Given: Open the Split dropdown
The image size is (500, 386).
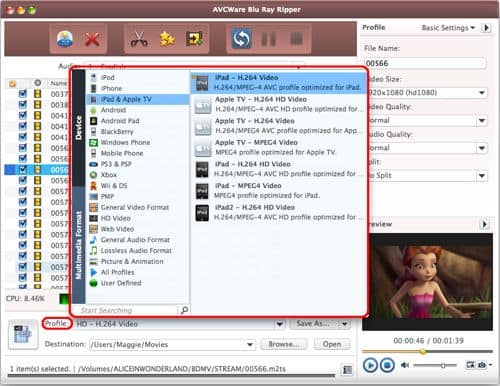Looking at the screenshot, I should pyautogui.click(x=482, y=176).
